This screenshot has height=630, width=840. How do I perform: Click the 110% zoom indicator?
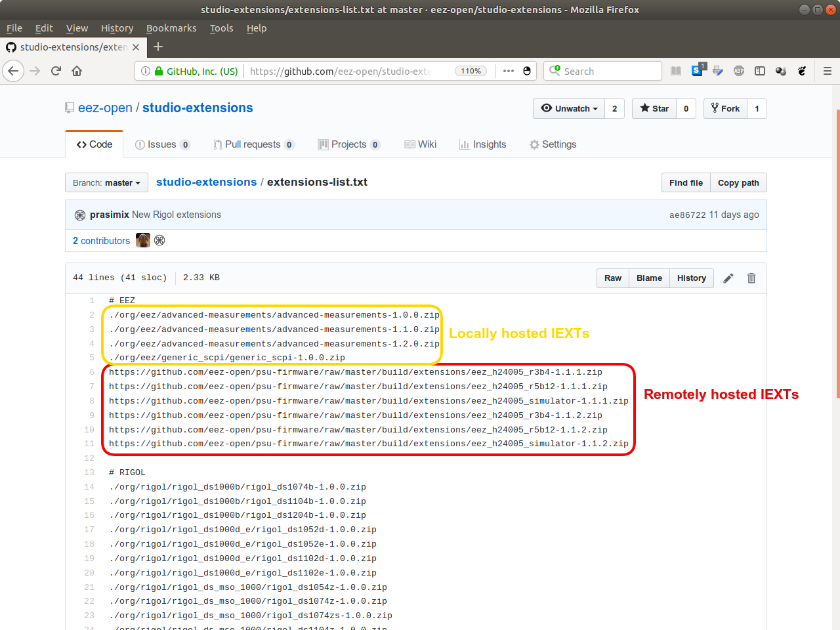coord(471,71)
